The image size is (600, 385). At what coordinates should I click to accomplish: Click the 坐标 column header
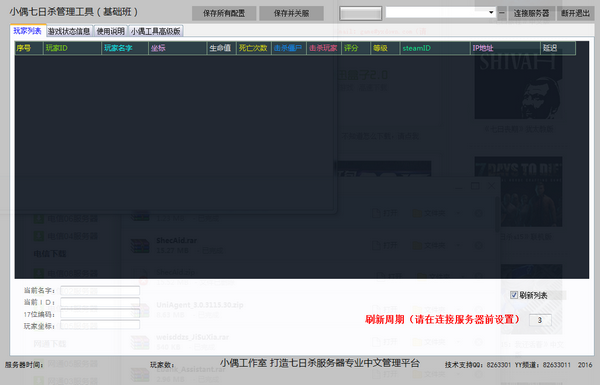(x=178, y=48)
